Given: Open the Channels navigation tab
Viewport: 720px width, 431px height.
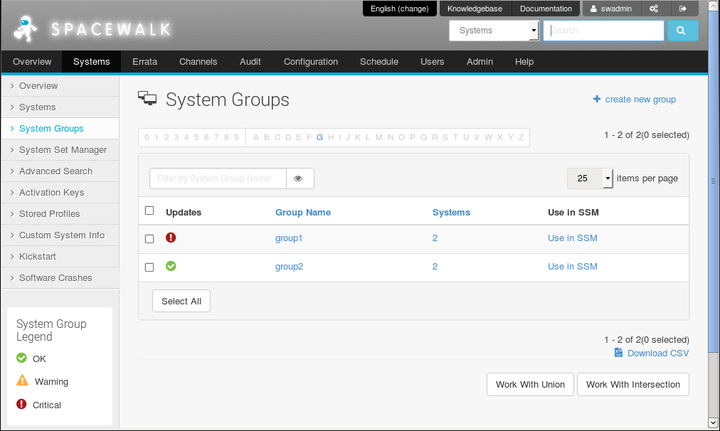Looking at the screenshot, I should 198,62.
